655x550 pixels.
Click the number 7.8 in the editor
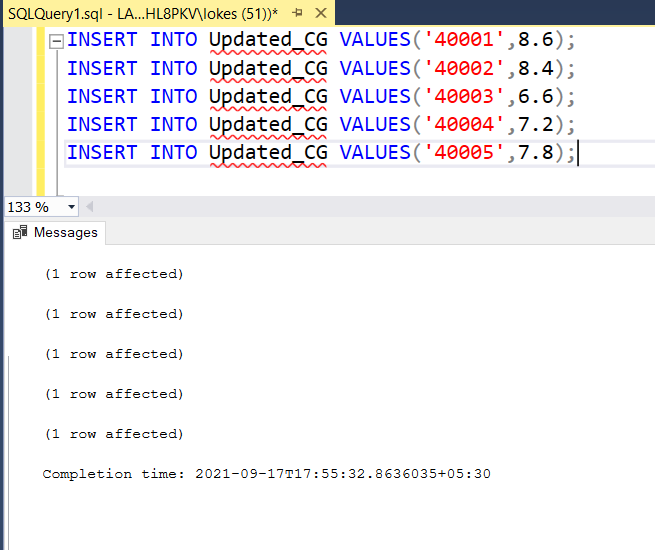tap(536, 152)
